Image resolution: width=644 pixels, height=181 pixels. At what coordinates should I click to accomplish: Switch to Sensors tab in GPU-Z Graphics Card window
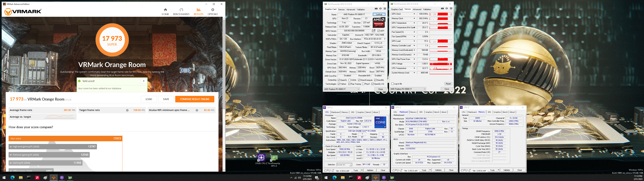click(x=341, y=10)
